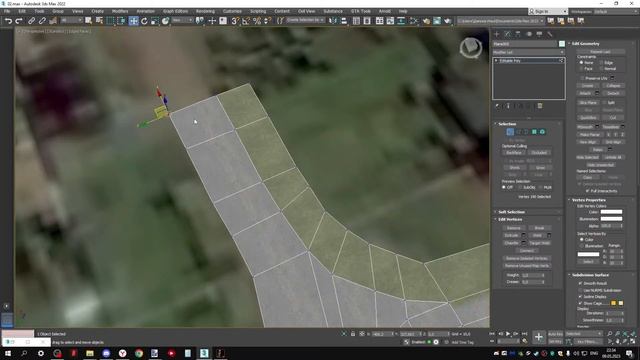Toggle the Snaps Toggle (3) icon
Viewport: 640px width, 360px height.
pyautogui.click(x=235, y=21)
